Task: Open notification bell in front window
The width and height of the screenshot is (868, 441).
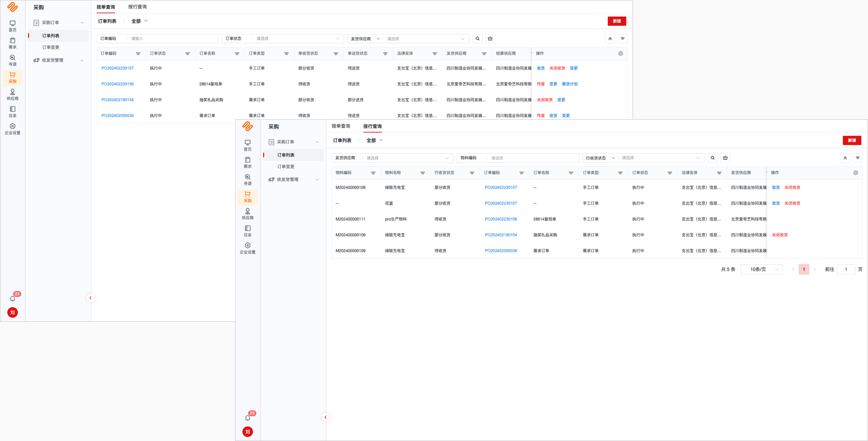Action: click(x=248, y=418)
